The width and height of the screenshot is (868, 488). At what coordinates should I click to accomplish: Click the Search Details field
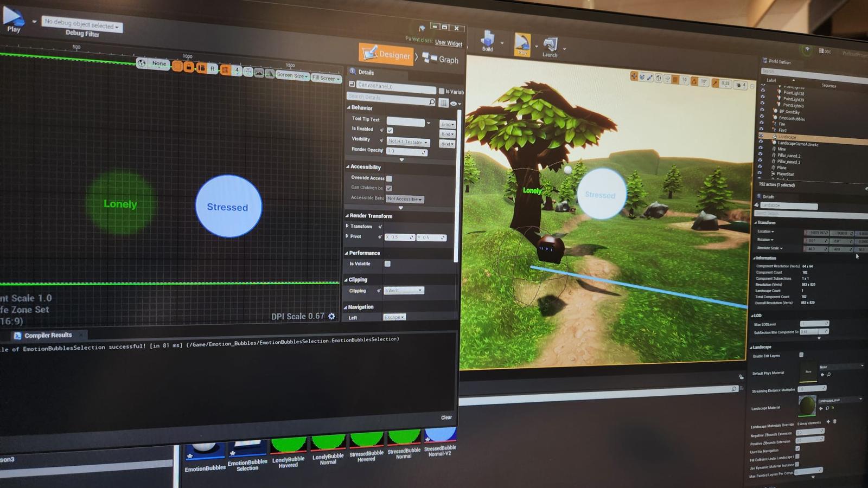coord(391,99)
